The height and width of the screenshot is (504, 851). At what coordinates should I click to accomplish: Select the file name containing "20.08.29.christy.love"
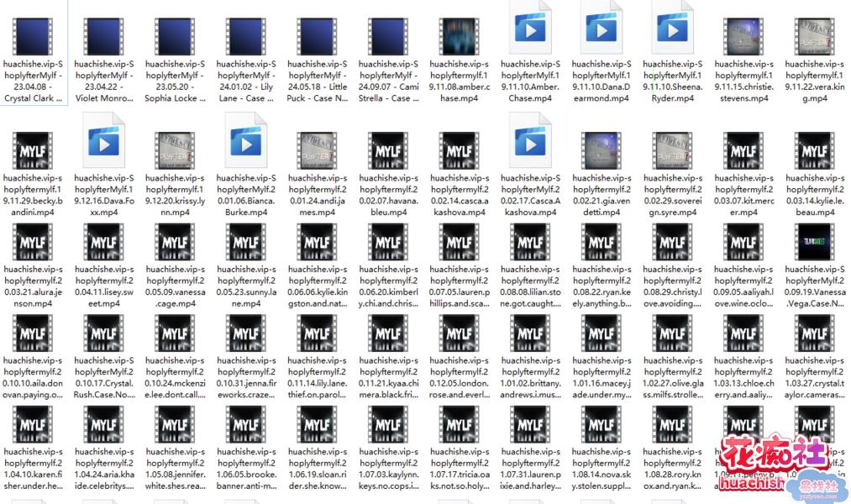[672, 286]
